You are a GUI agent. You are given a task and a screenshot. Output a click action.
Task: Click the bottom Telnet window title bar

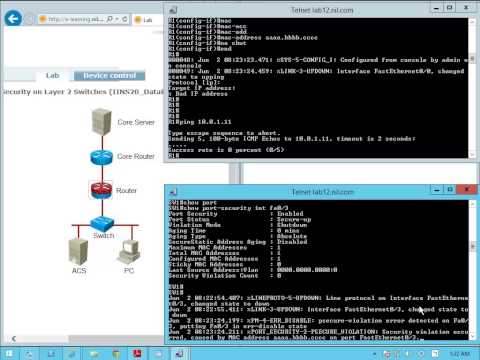pyautogui.click(x=322, y=192)
